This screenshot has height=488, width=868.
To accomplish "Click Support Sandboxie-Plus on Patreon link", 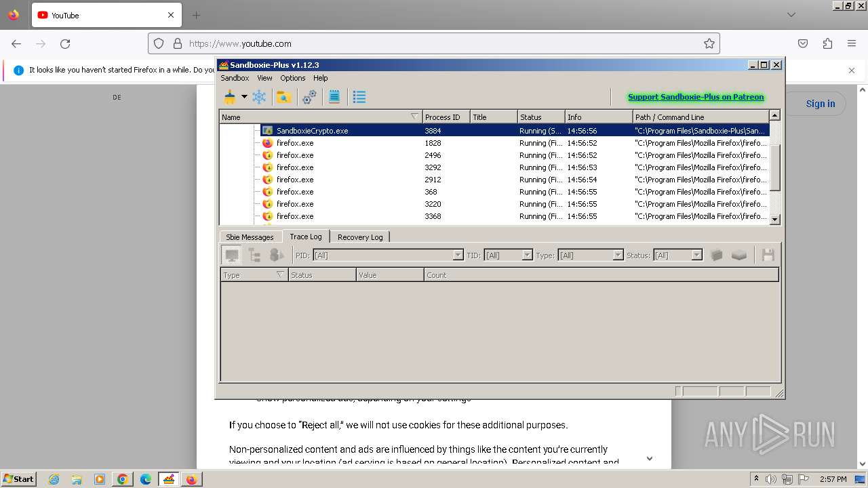I will 696,97.
